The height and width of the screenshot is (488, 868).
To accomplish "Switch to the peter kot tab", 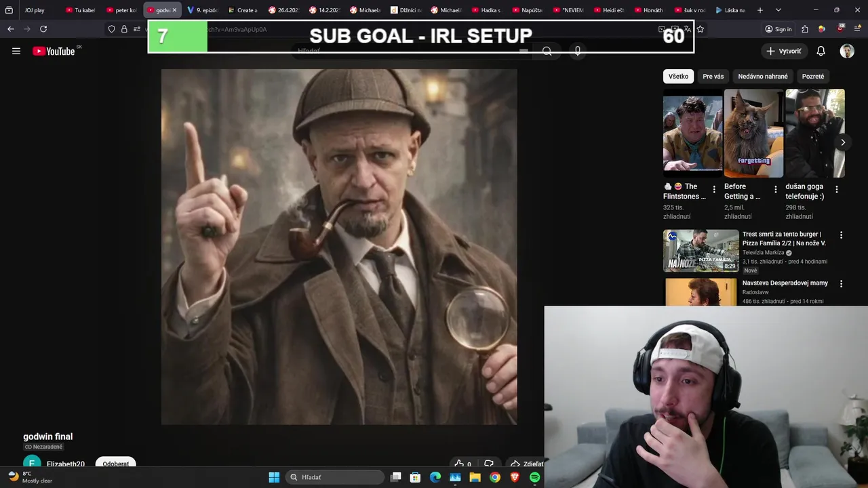I will pos(121,10).
